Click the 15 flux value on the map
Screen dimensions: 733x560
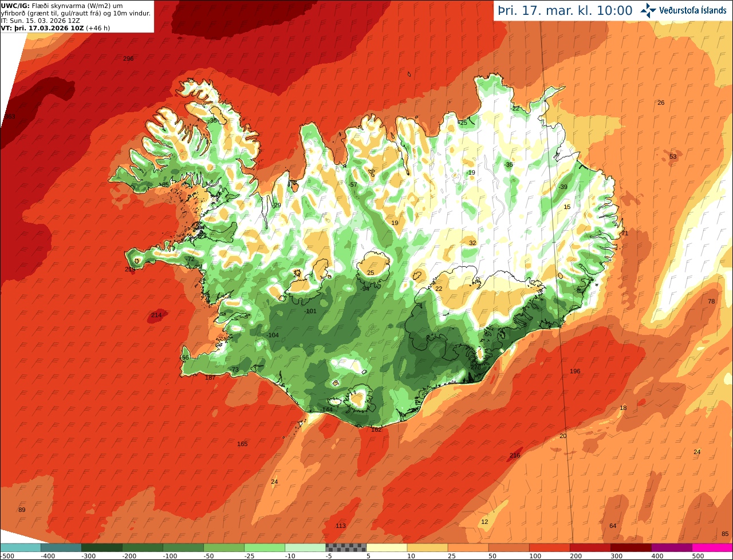pyautogui.click(x=567, y=207)
